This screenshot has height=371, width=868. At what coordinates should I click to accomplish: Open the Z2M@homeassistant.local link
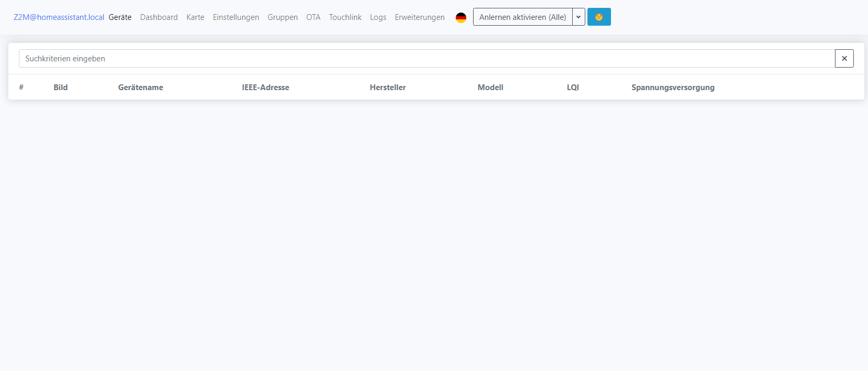(x=59, y=17)
